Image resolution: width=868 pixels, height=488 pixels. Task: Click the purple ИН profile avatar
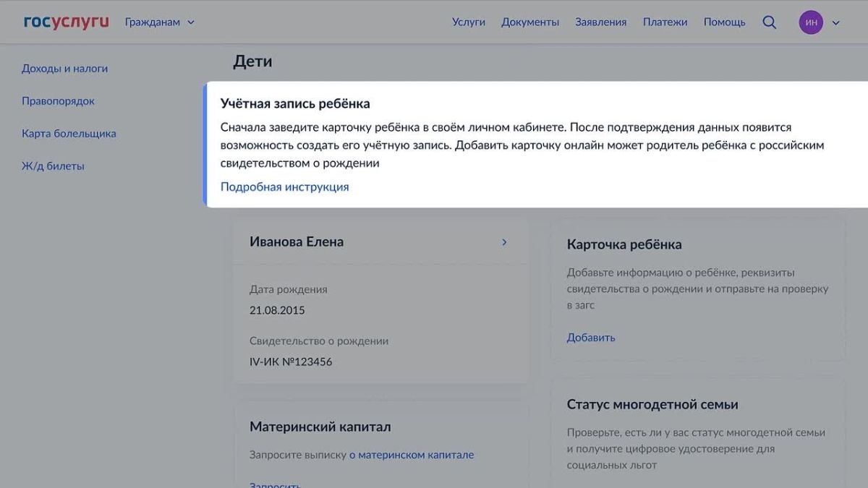click(x=811, y=22)
